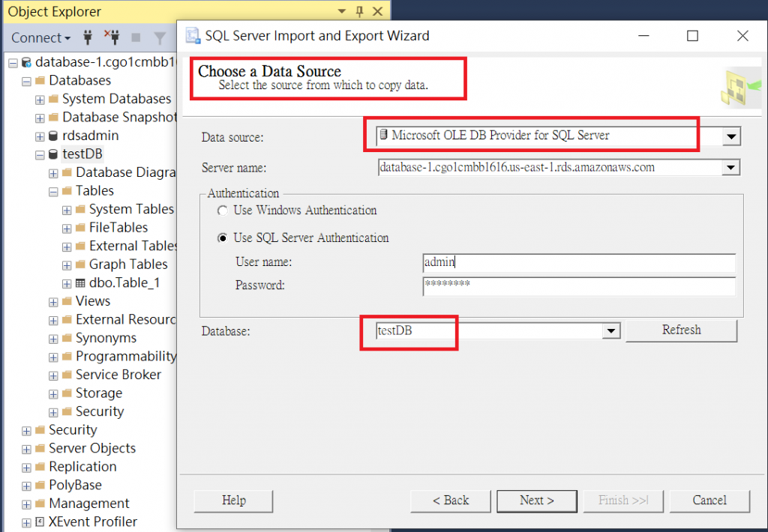Click the Server name text field
The width and height of the screenshot is (768, 532).
coord(550,167)
